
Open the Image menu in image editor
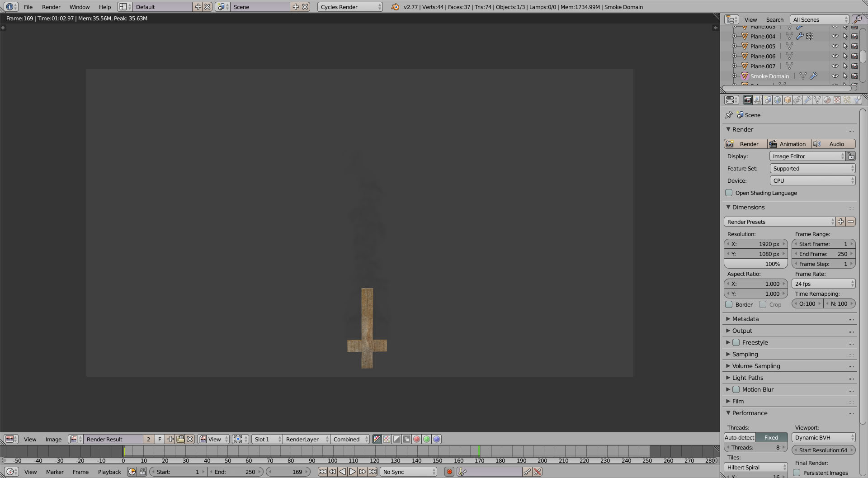[x=53, y=439]
